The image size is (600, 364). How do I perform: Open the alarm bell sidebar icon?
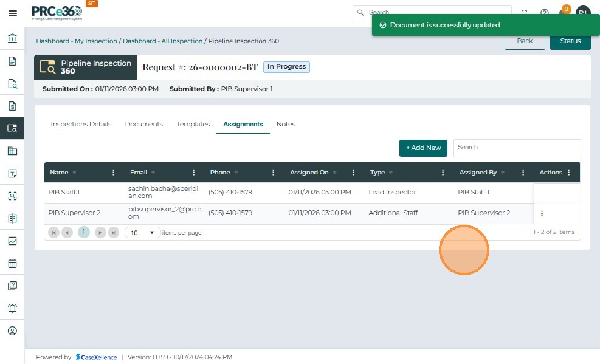[12, 308]
